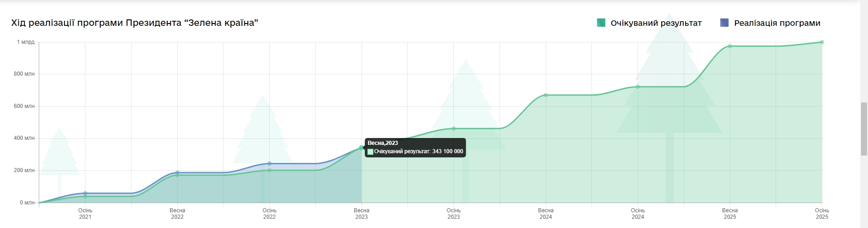Click the green data point at Весна 2024

pyautogui.click(x=546, y=95)
